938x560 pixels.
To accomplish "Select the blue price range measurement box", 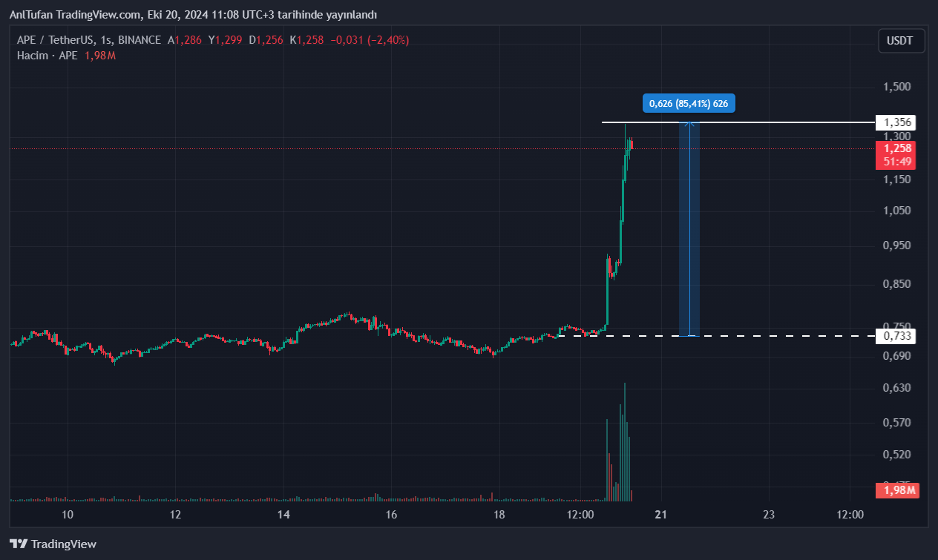I will pos(689,230).
